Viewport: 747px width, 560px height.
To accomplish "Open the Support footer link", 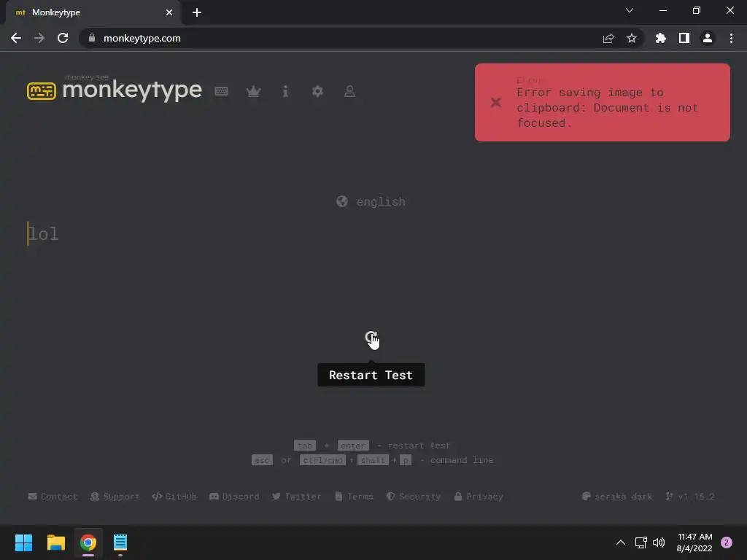I will [x=115, y=496].
